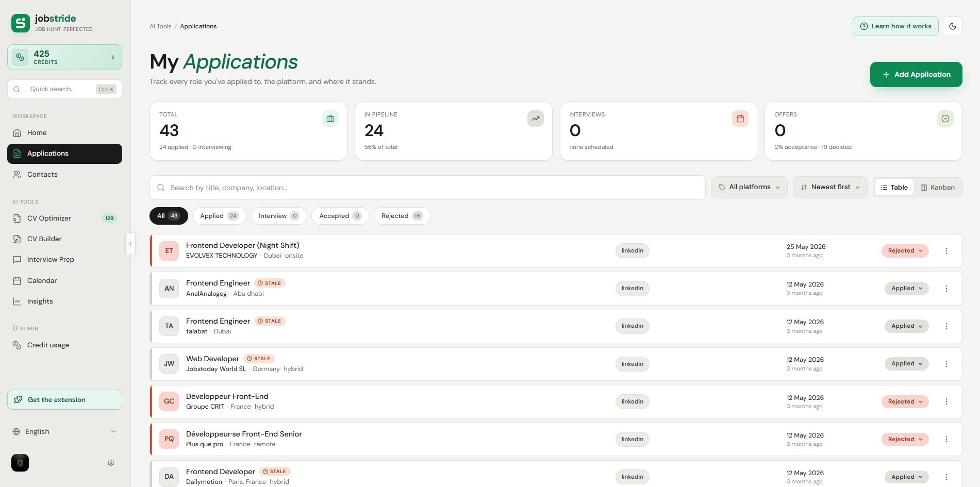Click the jobstride logo icon
Screen dimensions: 980x487
(x=21, y=23)
